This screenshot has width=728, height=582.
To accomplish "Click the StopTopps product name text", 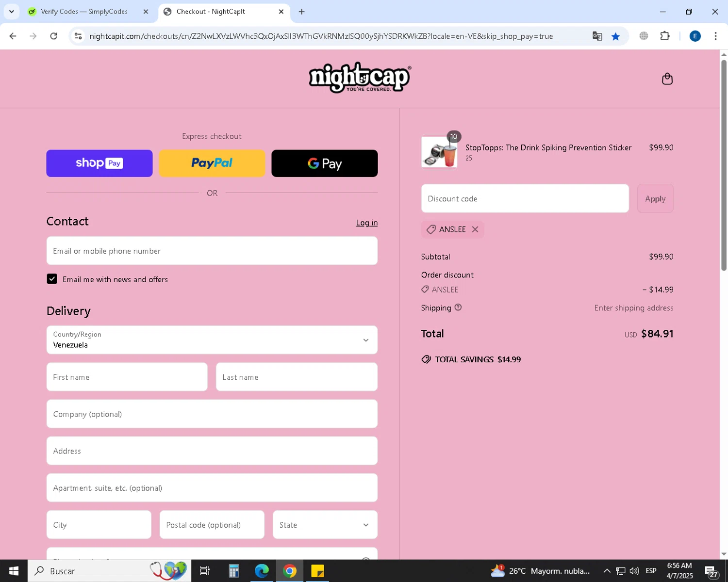I will (x=548, y=147).
